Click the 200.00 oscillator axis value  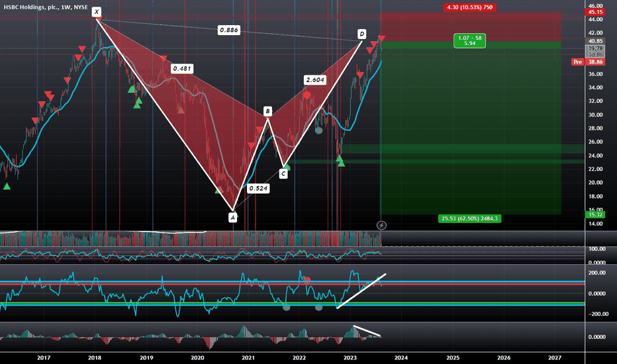click(x=596, y=272)
